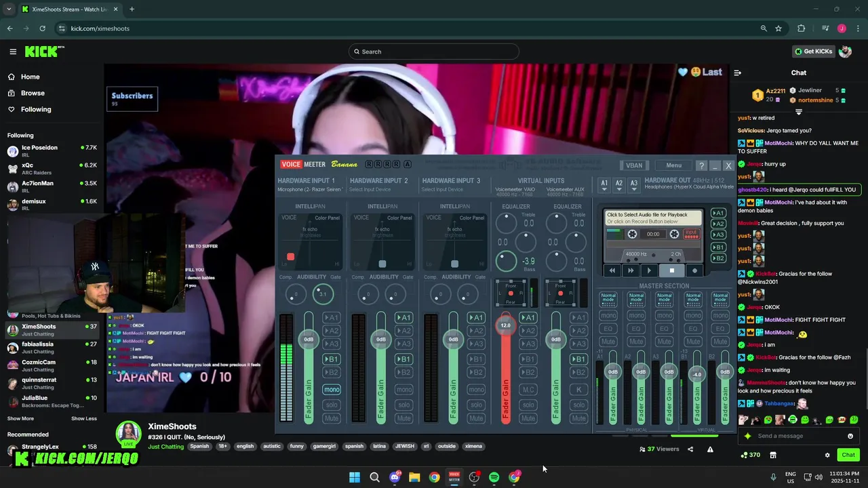The height and width of the screenshot is (488, 868).
Task: Solo Hardware Input 2 strip
Action: (404, 405)
